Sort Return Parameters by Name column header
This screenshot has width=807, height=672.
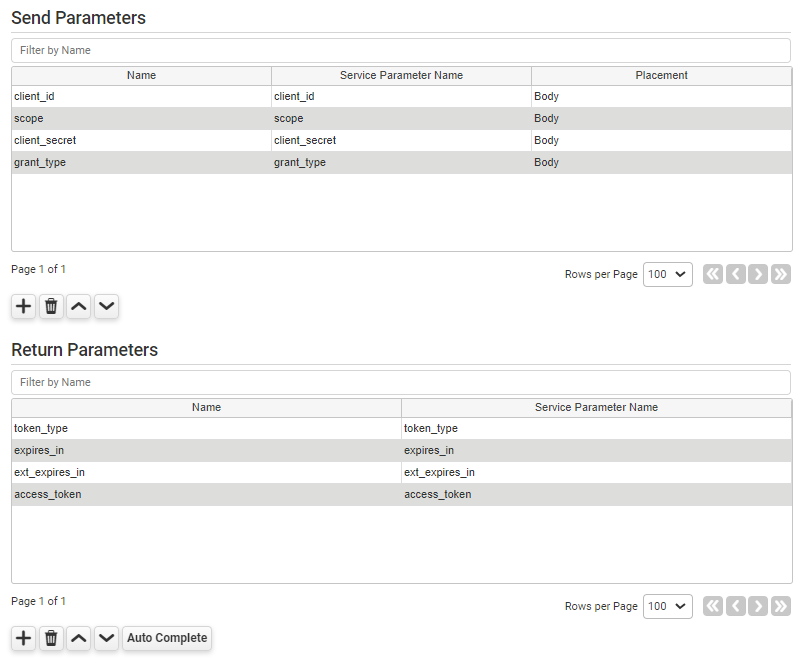point(206,408)
